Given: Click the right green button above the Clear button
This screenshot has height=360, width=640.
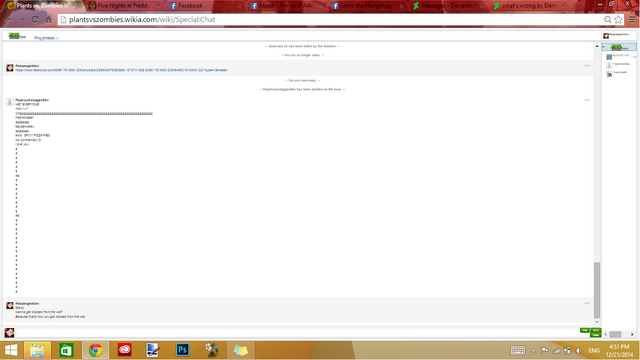Looking at the screenshot, I should [x=596, y=330].
